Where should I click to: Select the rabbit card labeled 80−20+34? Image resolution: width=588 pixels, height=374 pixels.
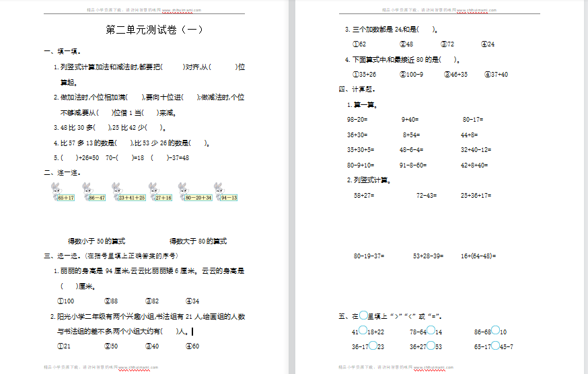tap(195, 192)
